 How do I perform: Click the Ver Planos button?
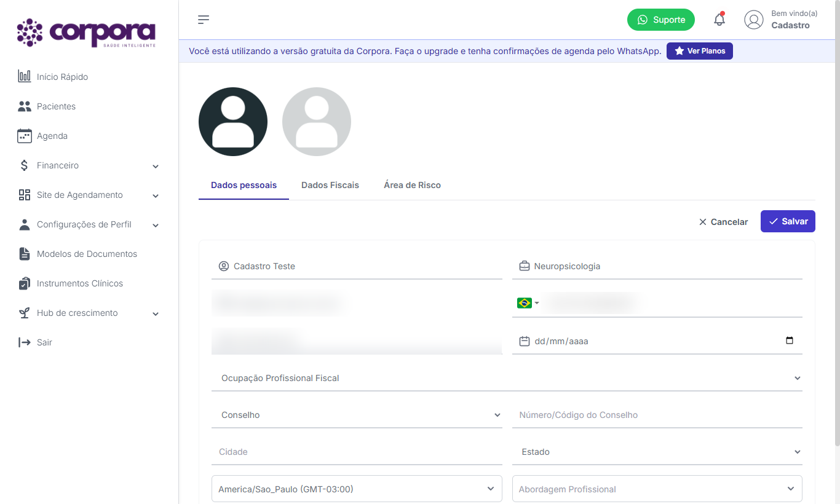pos(700,51)
